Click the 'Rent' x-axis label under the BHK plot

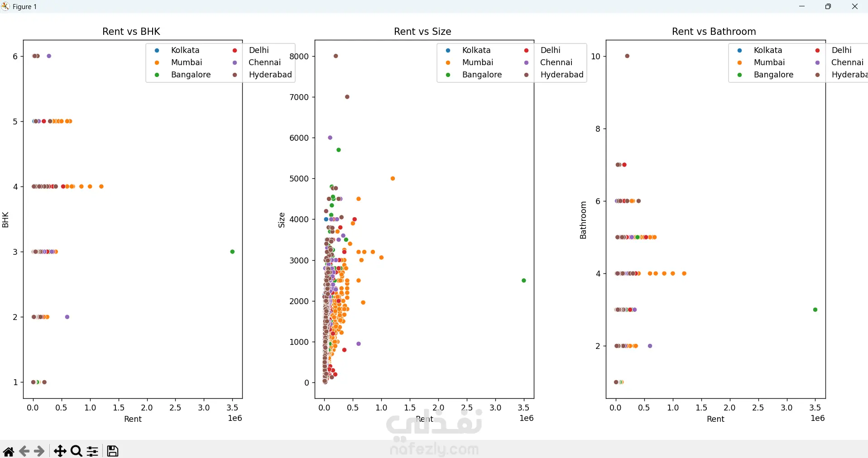(133, 419)
